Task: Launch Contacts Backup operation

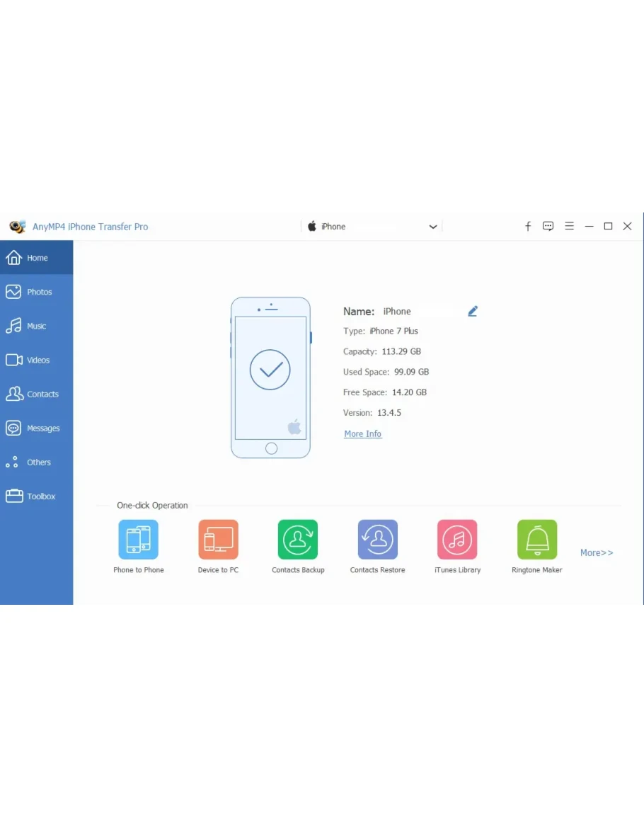Action: tap(298, 540)
